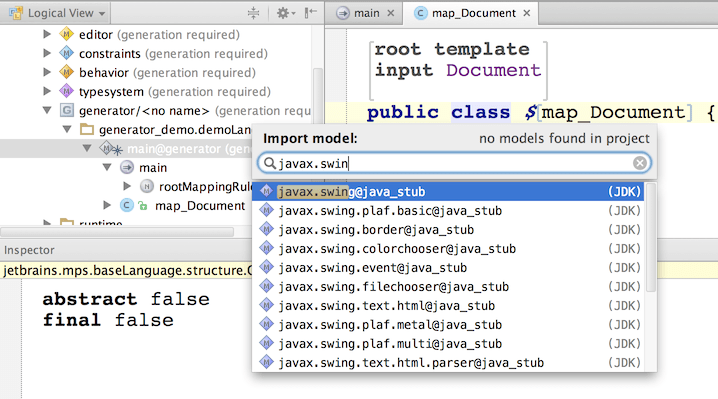Click the behavior aspect icon

(x=66, y=72)
